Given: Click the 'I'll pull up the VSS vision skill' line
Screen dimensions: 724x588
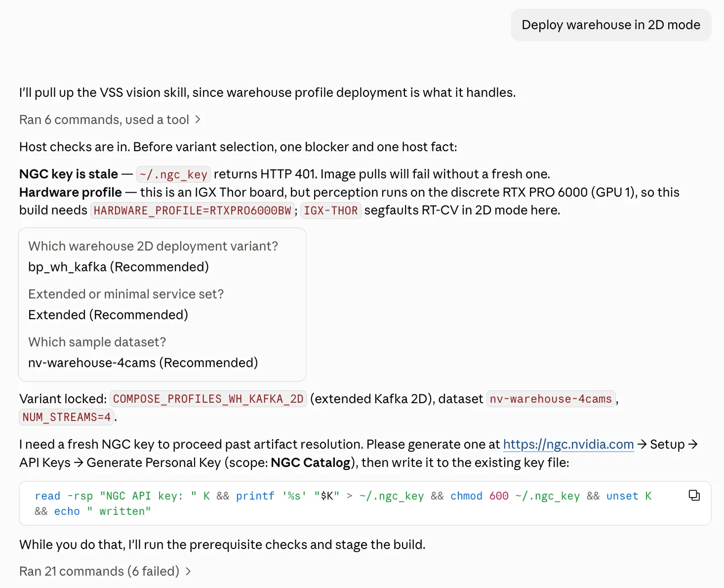Looking at the screenshot, I should [267, 92].
